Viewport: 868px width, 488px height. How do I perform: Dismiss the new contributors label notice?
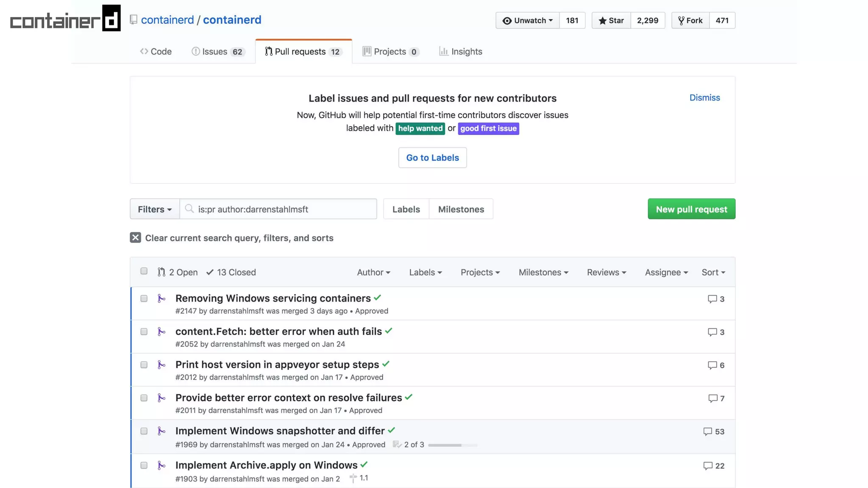click(x=704, y=97)
